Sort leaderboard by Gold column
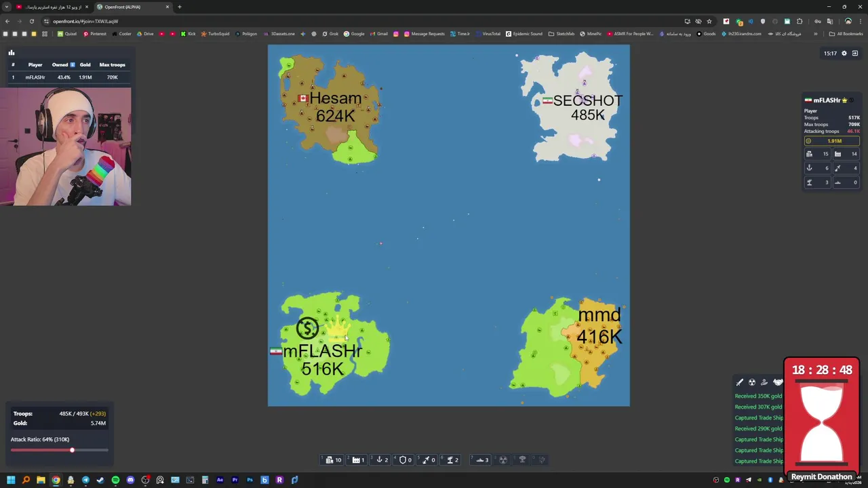This screenshot has height=488, width=868. click(x=85, y=65)
